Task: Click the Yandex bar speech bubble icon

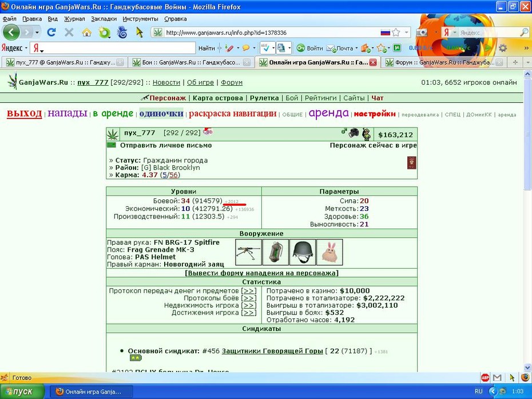Action: (245, 48)
